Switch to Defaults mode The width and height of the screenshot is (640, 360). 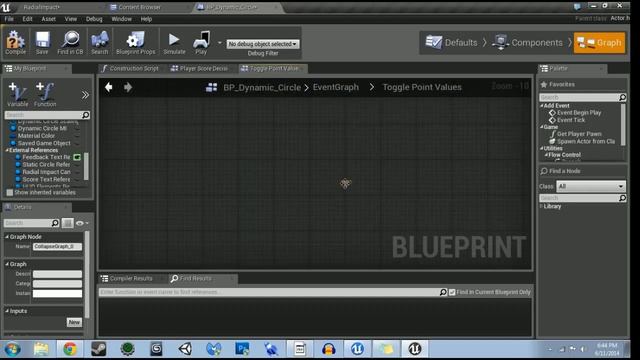pyautogui.click(x=451, y=42)
